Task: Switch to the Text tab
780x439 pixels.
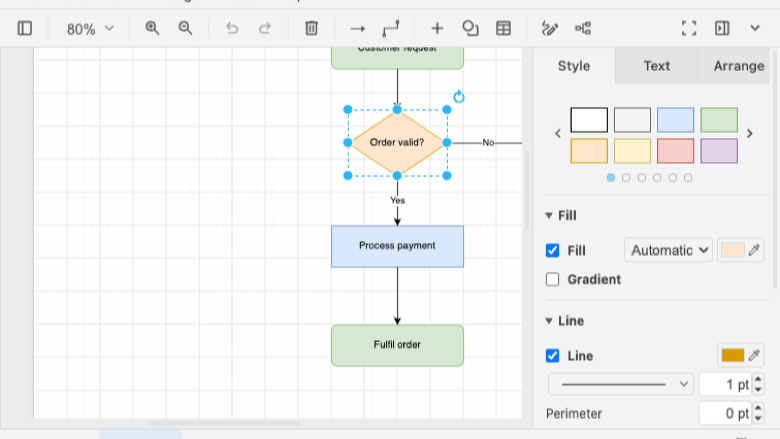Action: tap(657, 66)
